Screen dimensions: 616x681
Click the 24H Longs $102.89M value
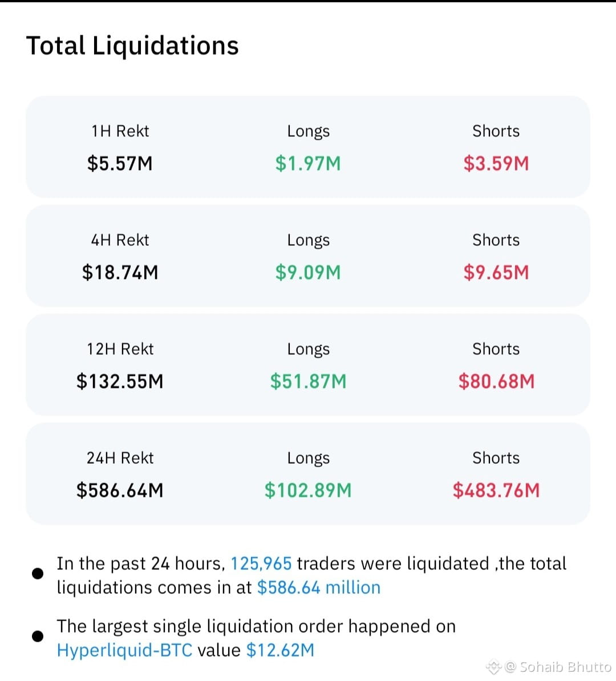[308, 491]
